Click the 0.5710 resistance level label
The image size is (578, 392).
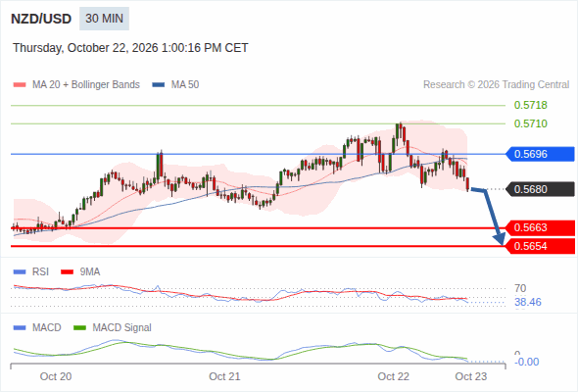530,123
